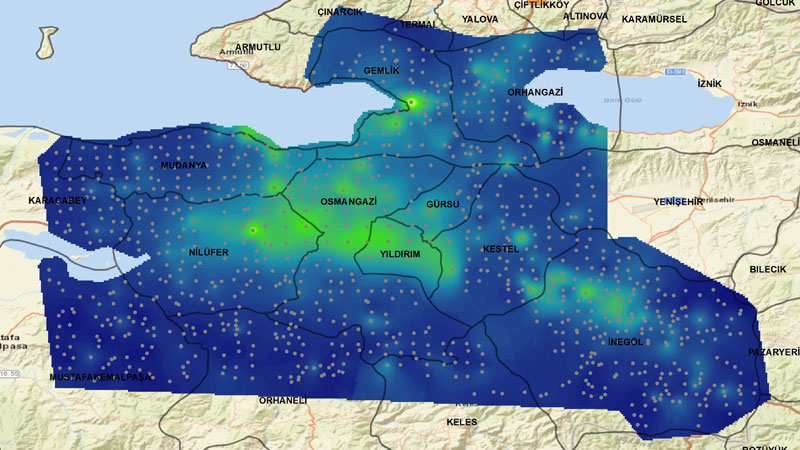This screenshot has height=450, width=800.
Task: Click the KESTEL district label
Action: tap(499, 248)
